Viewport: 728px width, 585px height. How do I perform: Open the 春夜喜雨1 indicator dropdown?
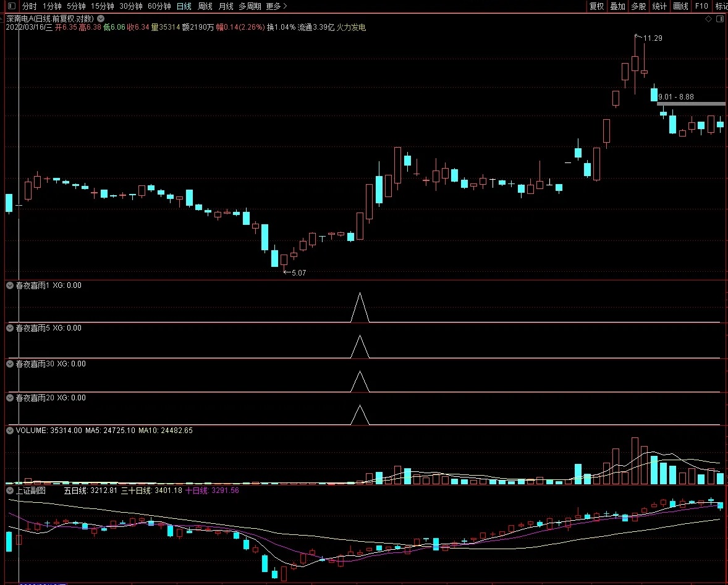pos(10,285)
